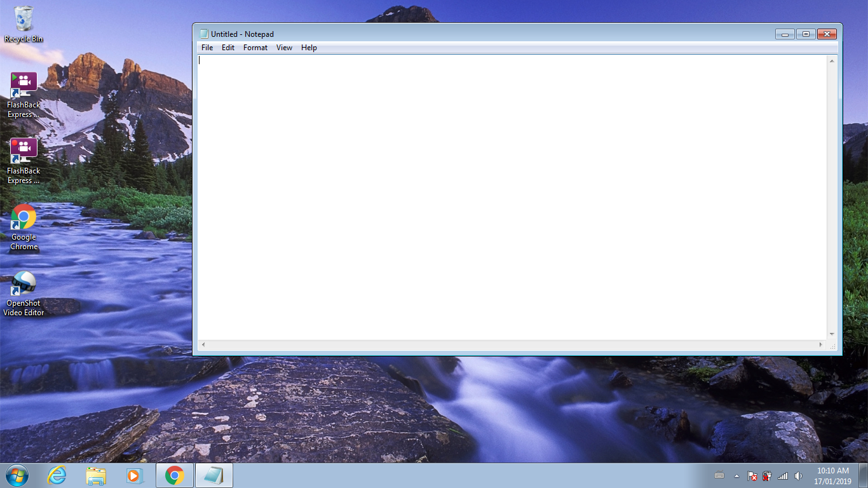This screenshot has height=488, width=868.
Task: Open the calendar from the clock
Action: pyautogui.click(x=832, y=475)
